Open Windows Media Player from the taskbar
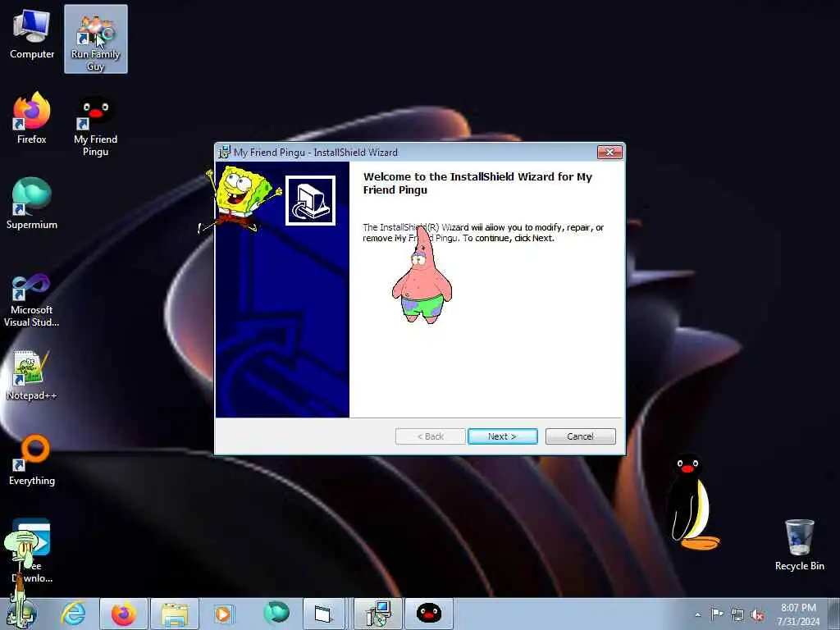This screenshot has width=840, height=630. [x=223, y=614]
